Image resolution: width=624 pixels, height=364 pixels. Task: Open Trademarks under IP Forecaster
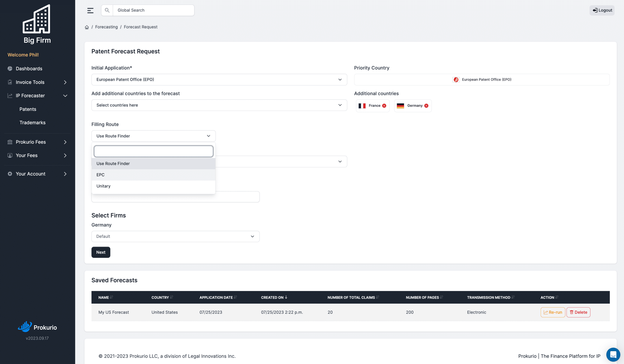[32, 123]
